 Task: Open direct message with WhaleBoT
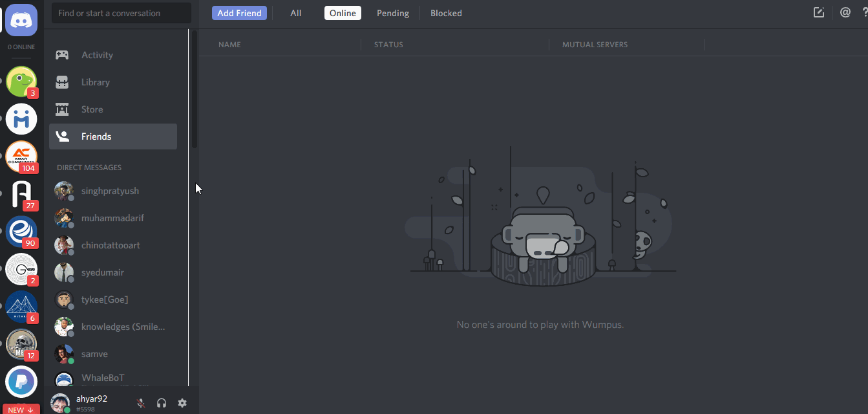[x=113, y=379]
